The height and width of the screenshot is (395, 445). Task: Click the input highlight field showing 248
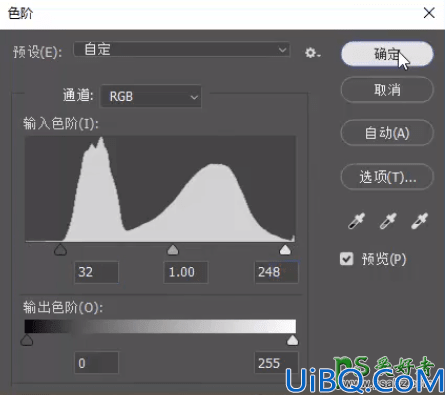tap(276, 272)
